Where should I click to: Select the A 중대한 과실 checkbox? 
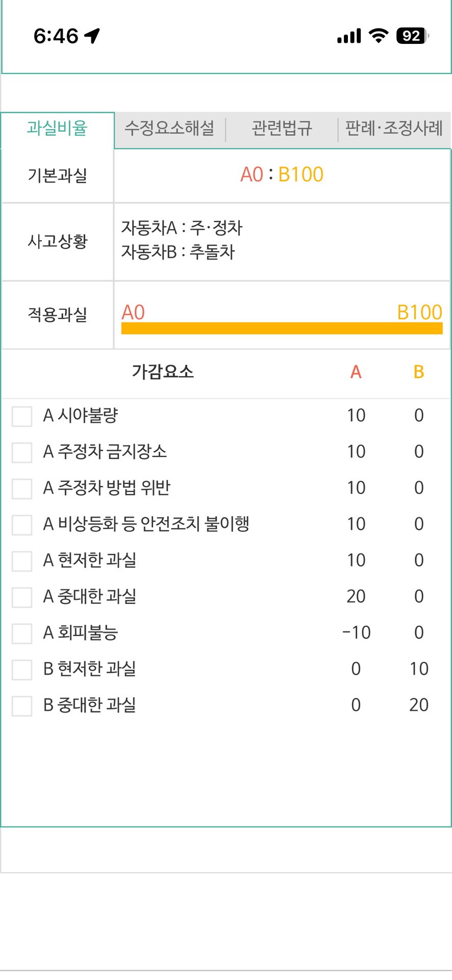[22, 597]
